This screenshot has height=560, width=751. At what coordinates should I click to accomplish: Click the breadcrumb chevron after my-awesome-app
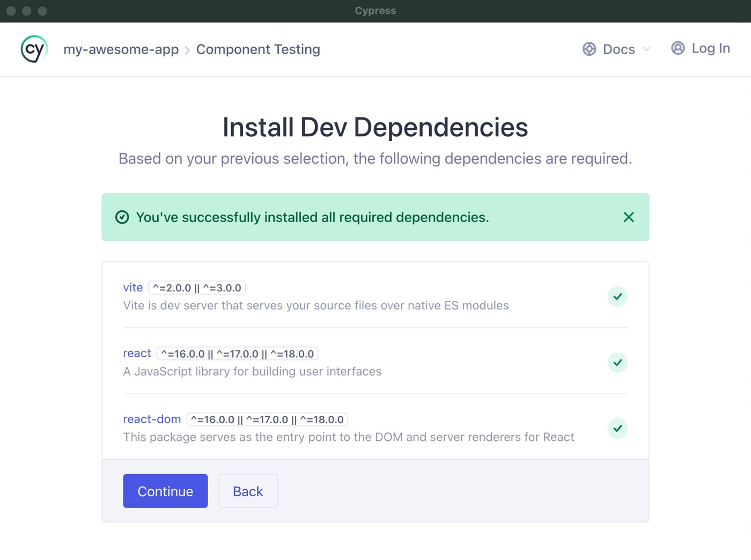[187, 49]
